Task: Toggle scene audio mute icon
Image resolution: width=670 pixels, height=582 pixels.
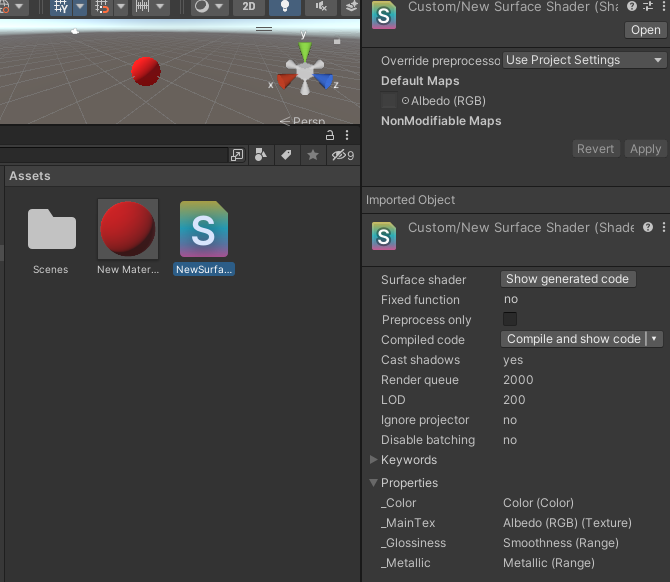Action: [x=321, y=7]
